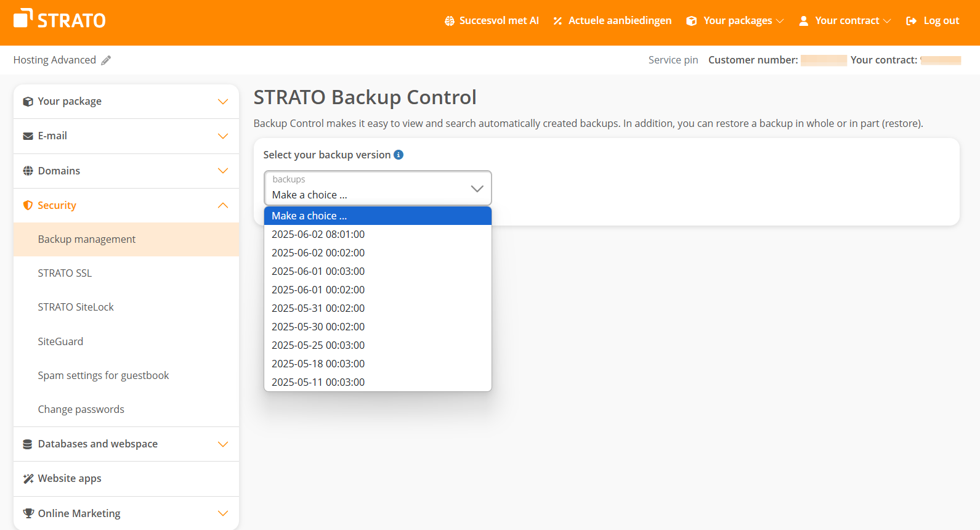Open Backup management in sidebar

[126, 239]
